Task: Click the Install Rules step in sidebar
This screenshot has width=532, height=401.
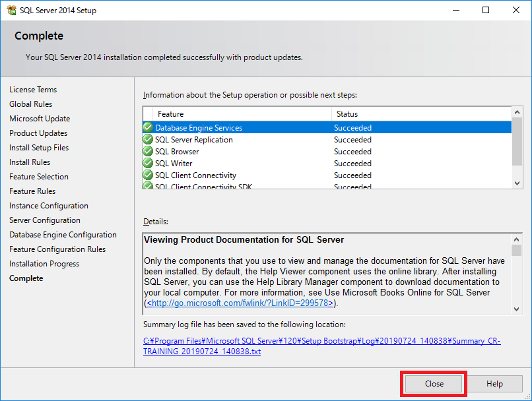Action: tap(30, 162)
